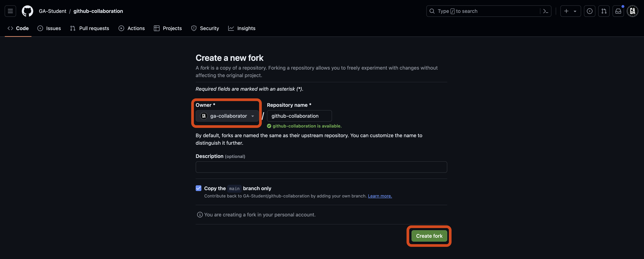Expand the create new dropdown arrow

(x=576, y=11)
